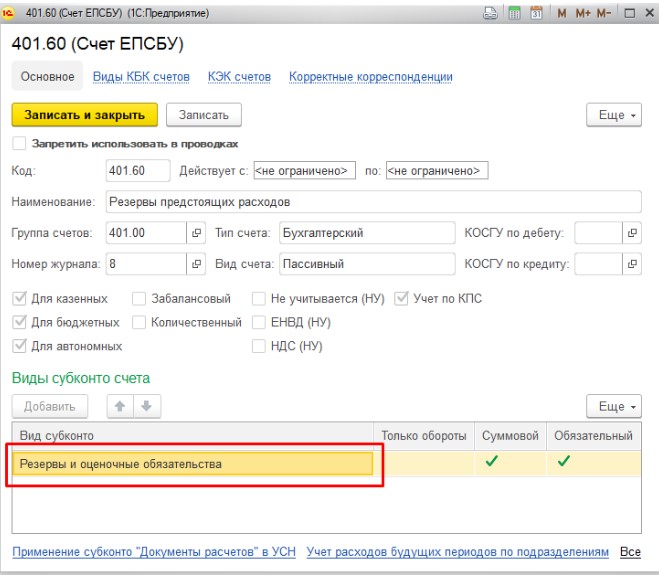
Task: Click into the Наименование text field
Action: tap(370, 201)
